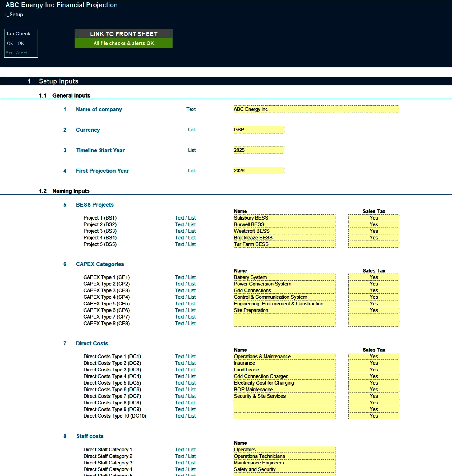Click the i_Setup sheet label

tap(14, 14)
